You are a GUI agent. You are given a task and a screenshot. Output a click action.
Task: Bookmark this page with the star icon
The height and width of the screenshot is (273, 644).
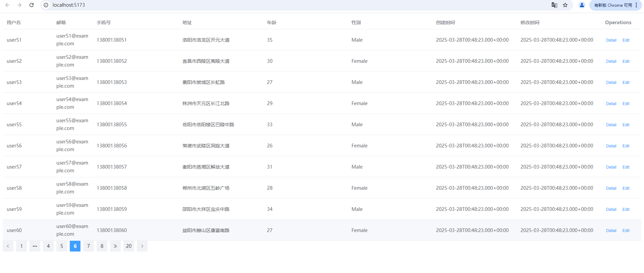565,5
